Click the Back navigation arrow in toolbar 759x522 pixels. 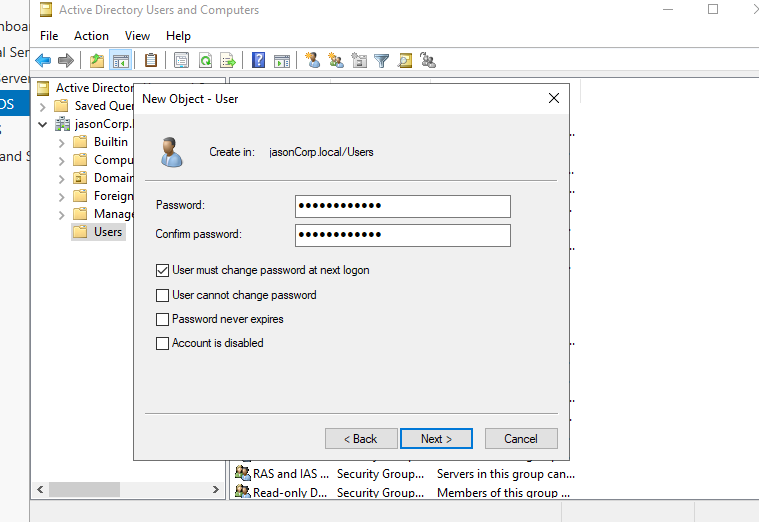(x=44, y=61)
